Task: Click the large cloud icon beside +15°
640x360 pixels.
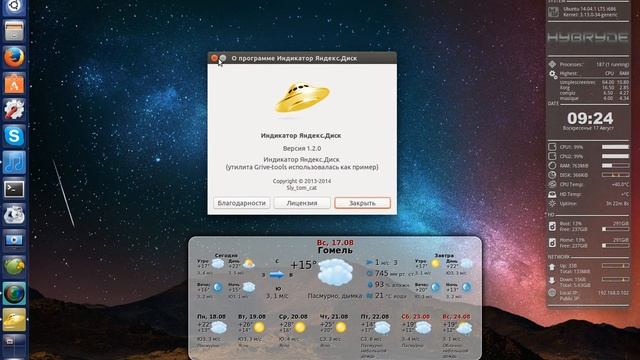Action: coord(335,272)
